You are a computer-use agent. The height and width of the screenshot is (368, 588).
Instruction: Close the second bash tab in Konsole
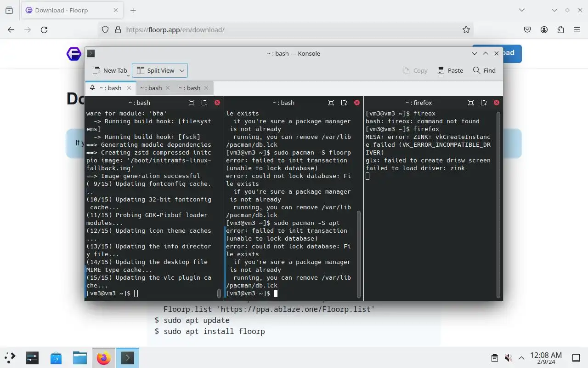(x=168, y=88)
